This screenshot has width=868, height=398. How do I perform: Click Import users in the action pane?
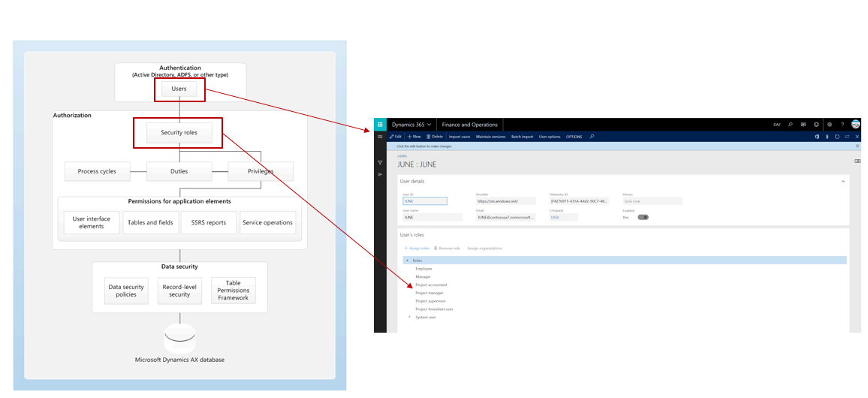click(x=460, y=137)
